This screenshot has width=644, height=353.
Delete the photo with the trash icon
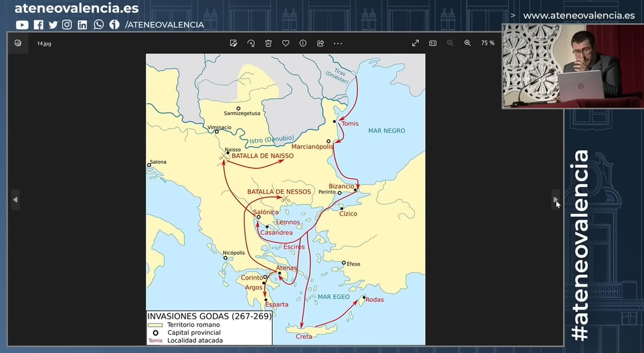[x=268, y=43]
